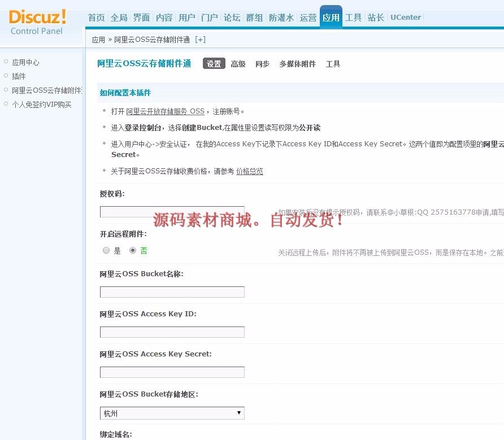
Task: Open the 用户 top menu
Action: point(187,18)
